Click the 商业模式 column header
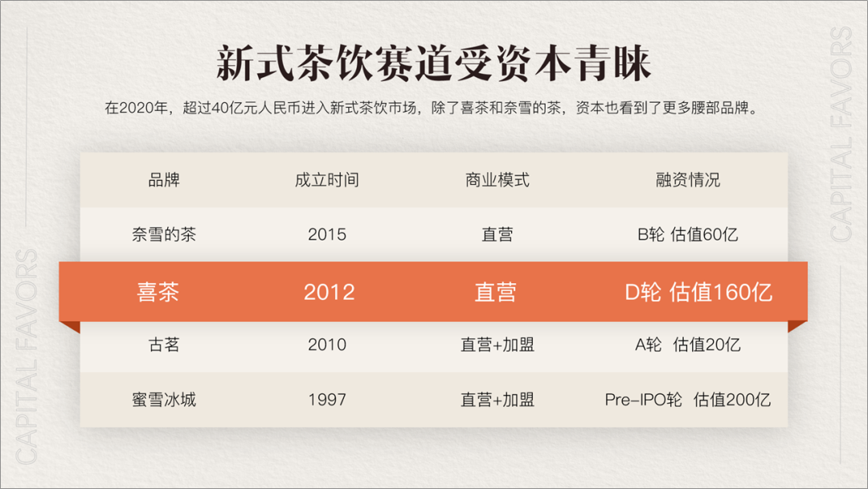868x489 pixels. coord(497,180)
